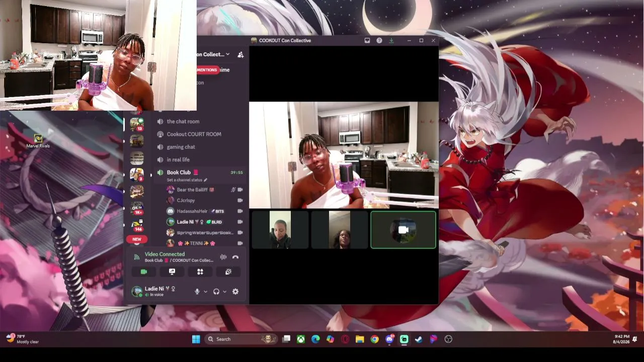Open Ladie Ni user profile panel
644x362 pixels.
tap(153, 292)
